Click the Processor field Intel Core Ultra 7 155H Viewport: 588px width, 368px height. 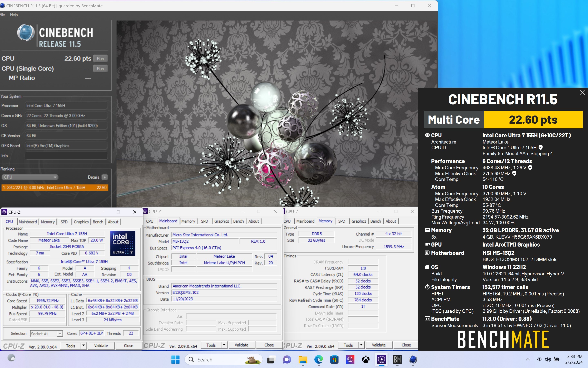66,106
